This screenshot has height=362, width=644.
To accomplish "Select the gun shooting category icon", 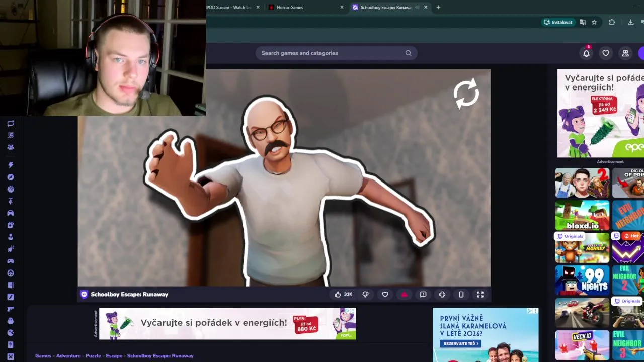I will [11, 309].
